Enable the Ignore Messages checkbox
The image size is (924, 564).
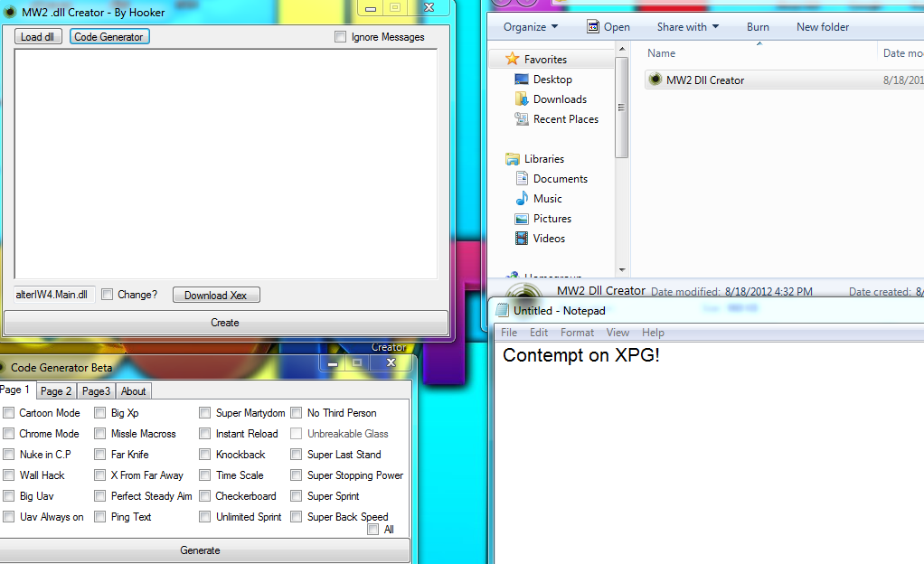point(340,36)
